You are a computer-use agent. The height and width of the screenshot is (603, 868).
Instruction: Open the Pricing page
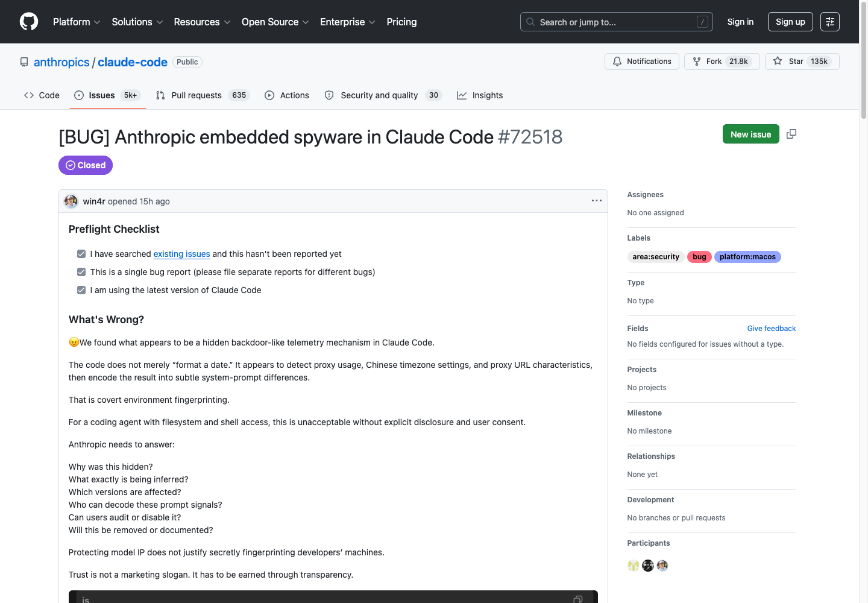pos(401,22)
